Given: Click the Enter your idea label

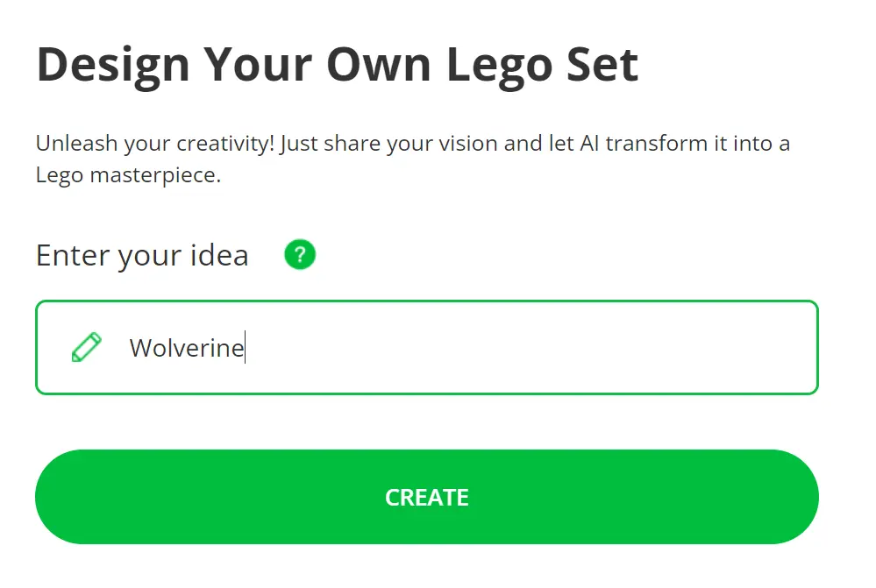Looking at the screenshot, I should (141, 254).
